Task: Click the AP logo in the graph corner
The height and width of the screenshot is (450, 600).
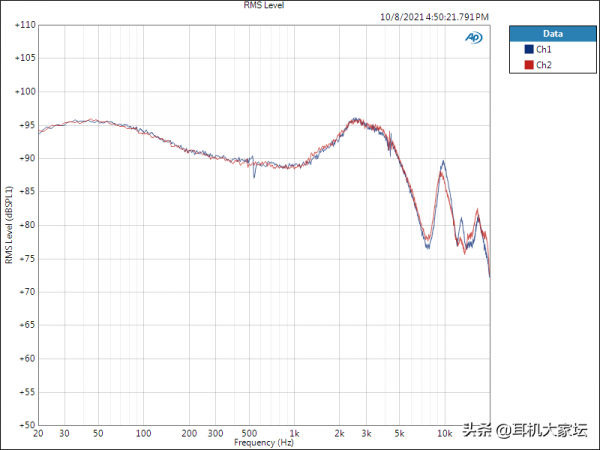Action: [x=472, y=38]
